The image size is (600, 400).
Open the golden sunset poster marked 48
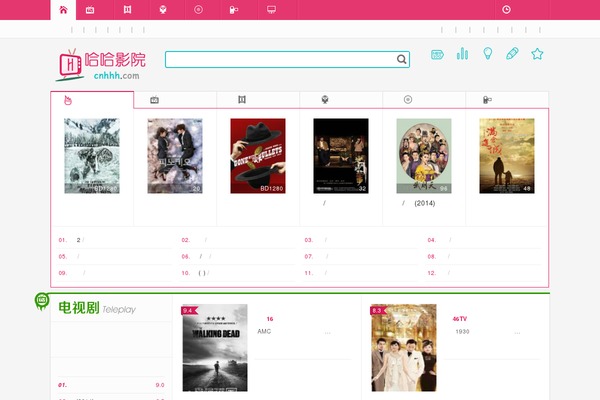507,156
